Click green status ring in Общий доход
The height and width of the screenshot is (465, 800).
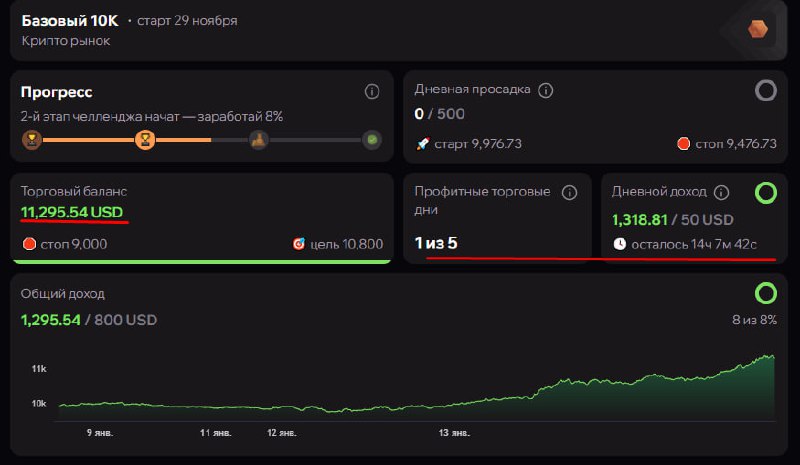[x=765, y=293]
